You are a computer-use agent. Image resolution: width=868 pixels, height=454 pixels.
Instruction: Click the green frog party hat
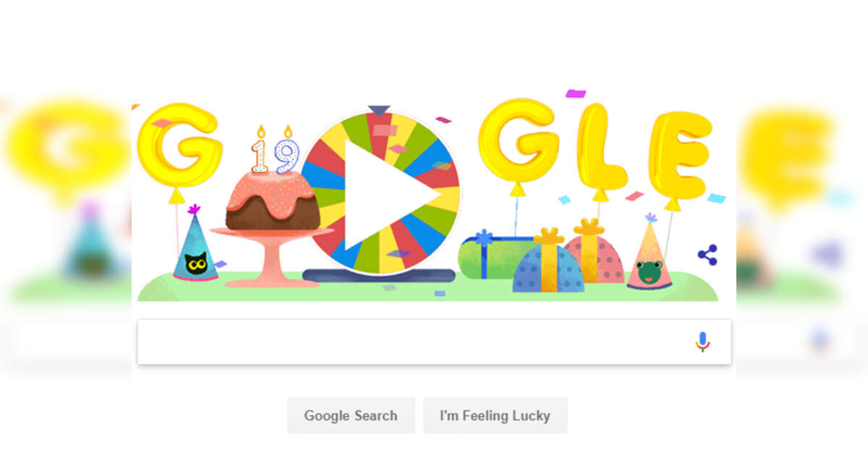coord(649,253)
